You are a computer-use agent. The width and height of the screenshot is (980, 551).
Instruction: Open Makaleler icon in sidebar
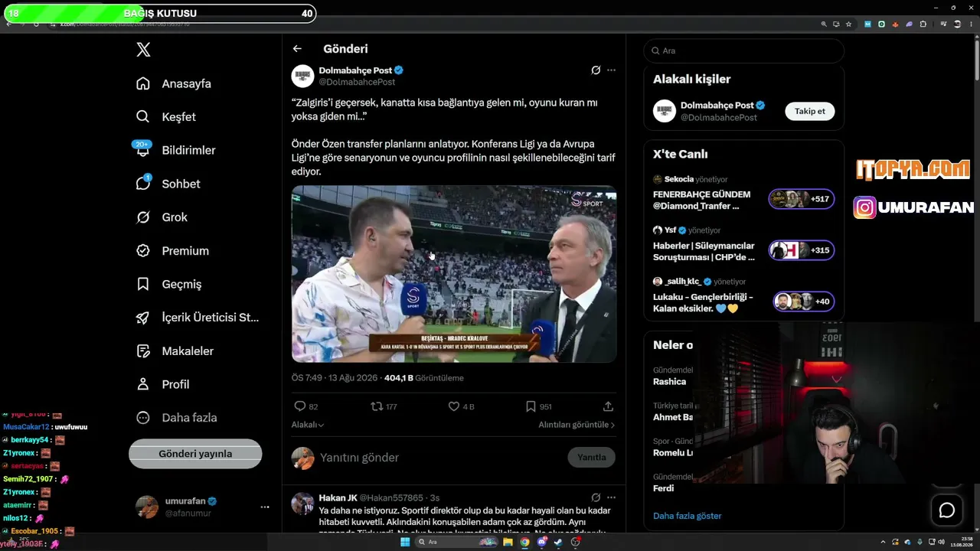(143, 351)
